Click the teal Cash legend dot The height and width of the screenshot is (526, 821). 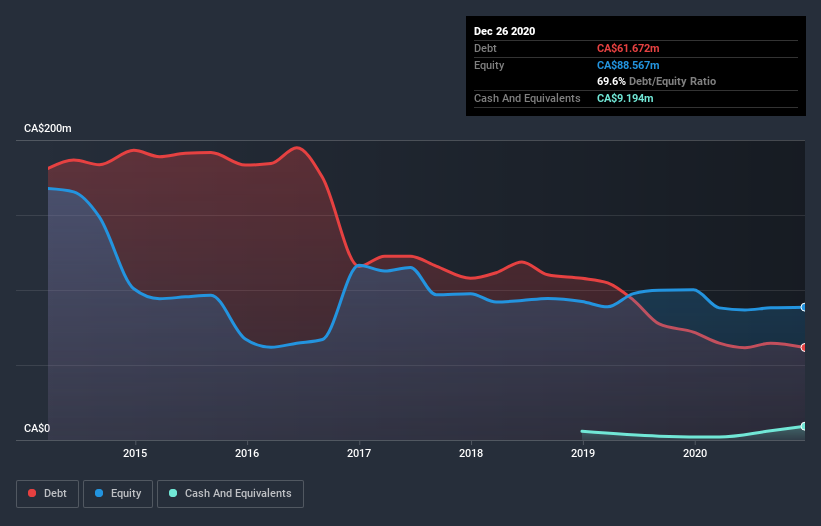tap(173, 493)
